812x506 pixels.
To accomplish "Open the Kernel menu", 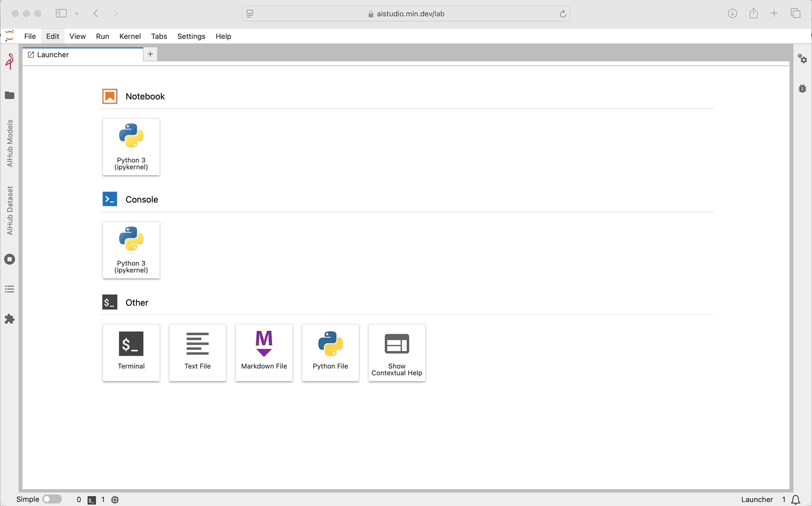I will click(130, 36).
